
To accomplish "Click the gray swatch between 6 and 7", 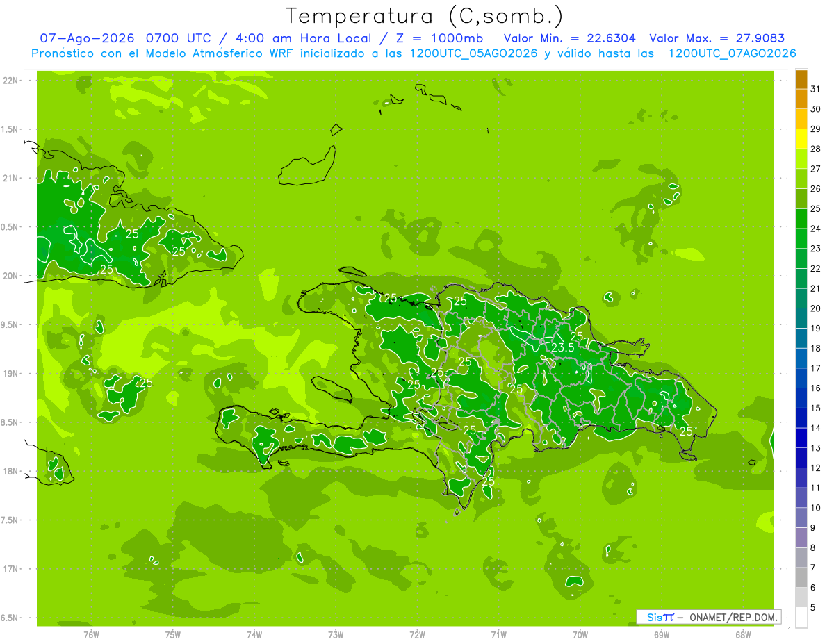I will point(801,578).
